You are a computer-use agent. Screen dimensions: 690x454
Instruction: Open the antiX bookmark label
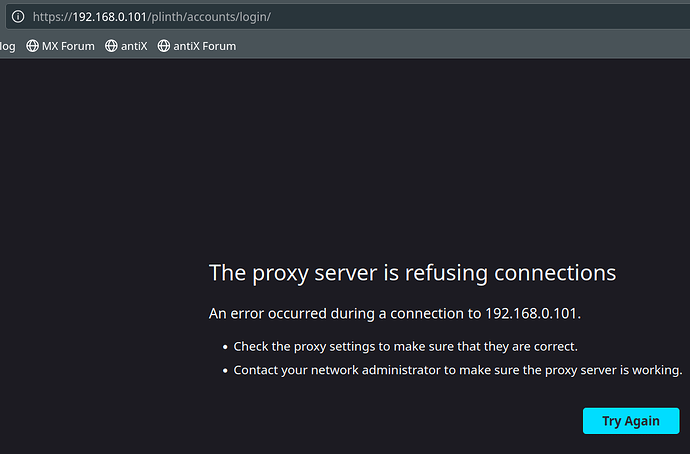pyautogui.click(x=134, y=45)
